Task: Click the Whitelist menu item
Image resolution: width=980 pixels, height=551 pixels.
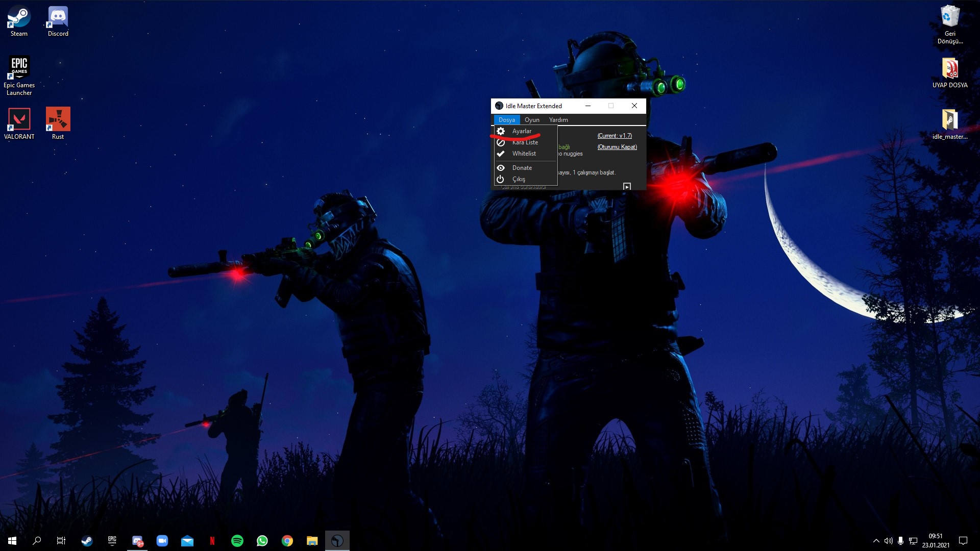Action: 524,154
